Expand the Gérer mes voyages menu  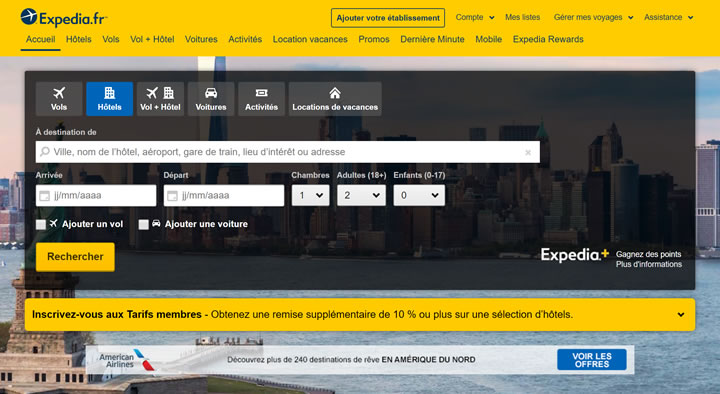coord(593,17)
